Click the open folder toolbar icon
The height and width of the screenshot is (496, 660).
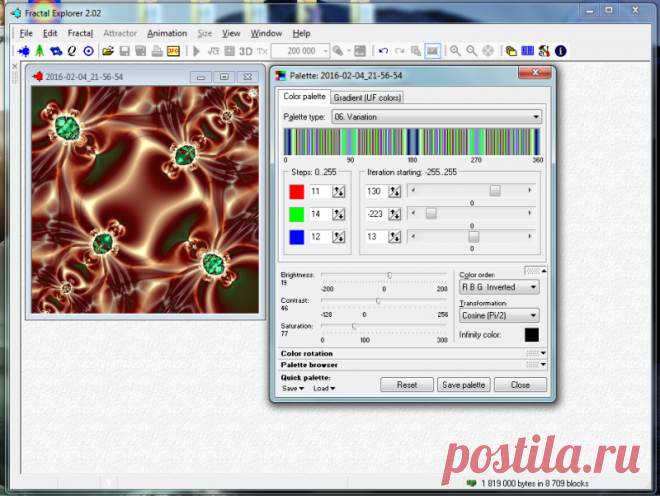(108, 50)
